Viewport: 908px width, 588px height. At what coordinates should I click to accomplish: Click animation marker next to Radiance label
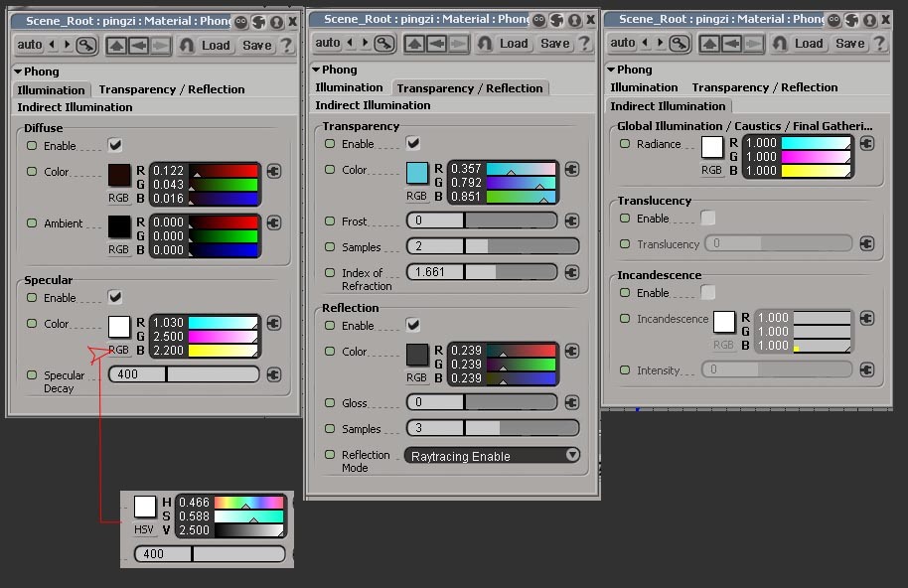click(625, 144)
